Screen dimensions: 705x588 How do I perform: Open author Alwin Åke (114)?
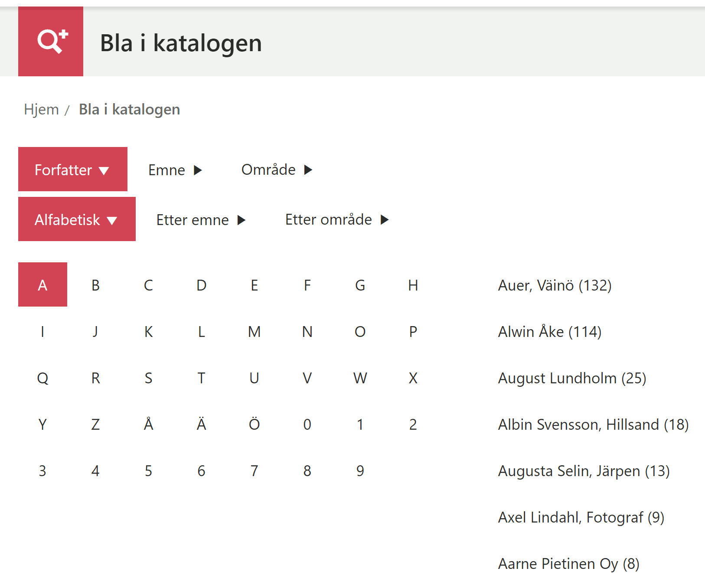(x=549, y=332)
